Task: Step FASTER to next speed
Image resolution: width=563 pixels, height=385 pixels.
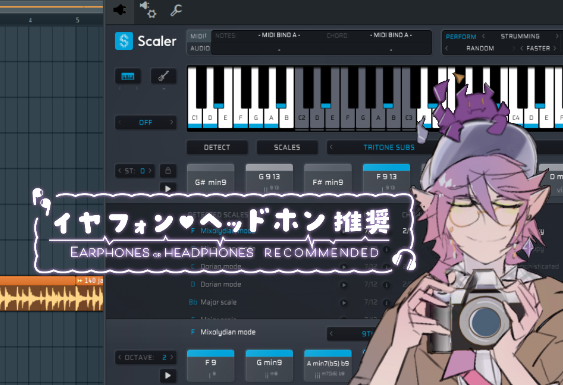Action: click(555, 48)
